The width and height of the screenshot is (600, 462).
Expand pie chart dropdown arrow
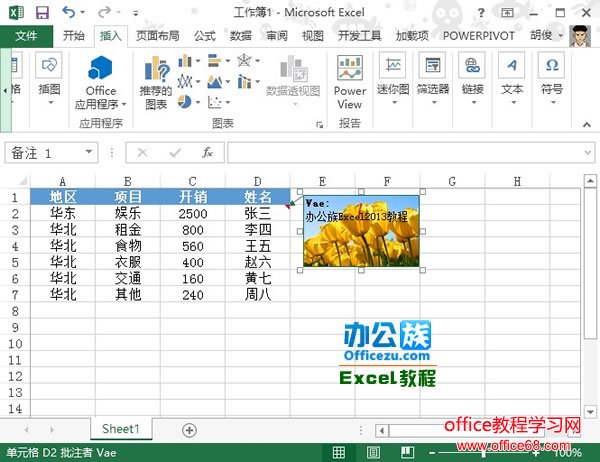(x=198, y=102)
